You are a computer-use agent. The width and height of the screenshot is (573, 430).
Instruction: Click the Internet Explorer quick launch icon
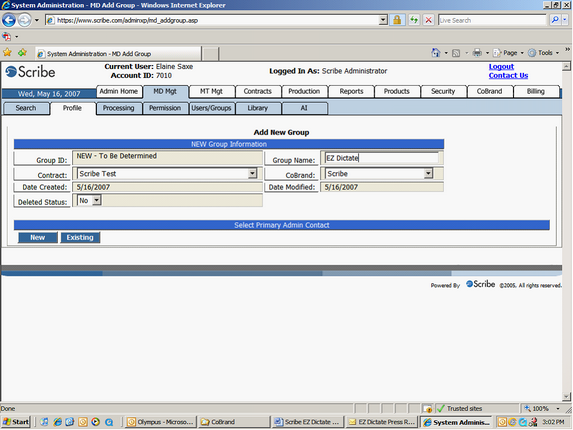[57, 422]
